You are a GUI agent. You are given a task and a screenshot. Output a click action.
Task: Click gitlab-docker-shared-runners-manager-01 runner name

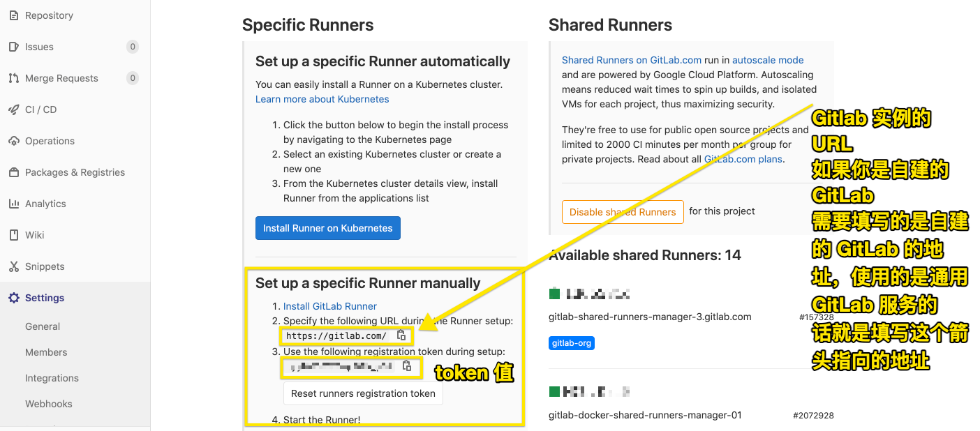pyautogui.click(x=645, y=415)
